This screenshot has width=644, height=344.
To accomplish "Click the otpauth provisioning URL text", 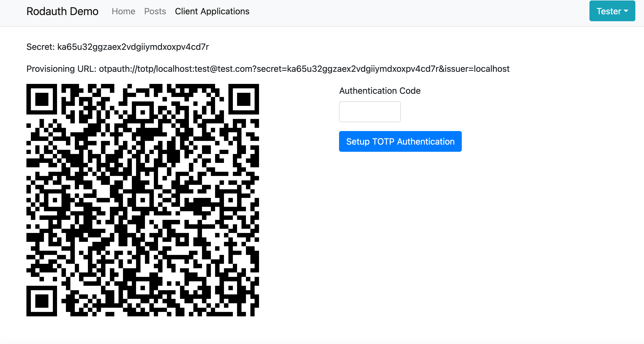I will 304,69.
